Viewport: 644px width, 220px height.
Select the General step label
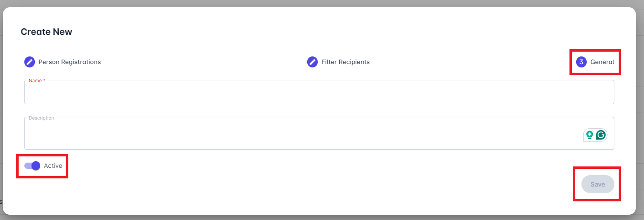[602, 62]
